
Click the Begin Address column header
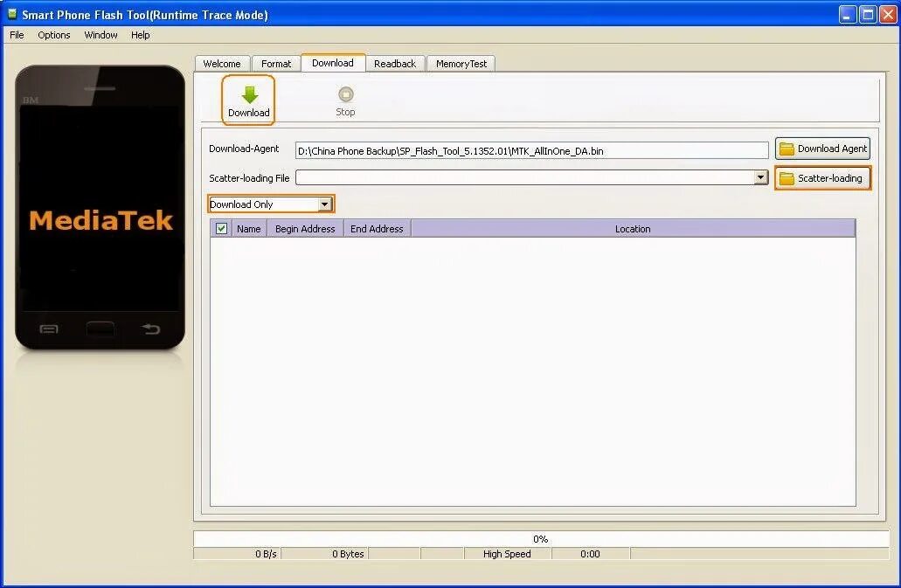coord(305,229)
